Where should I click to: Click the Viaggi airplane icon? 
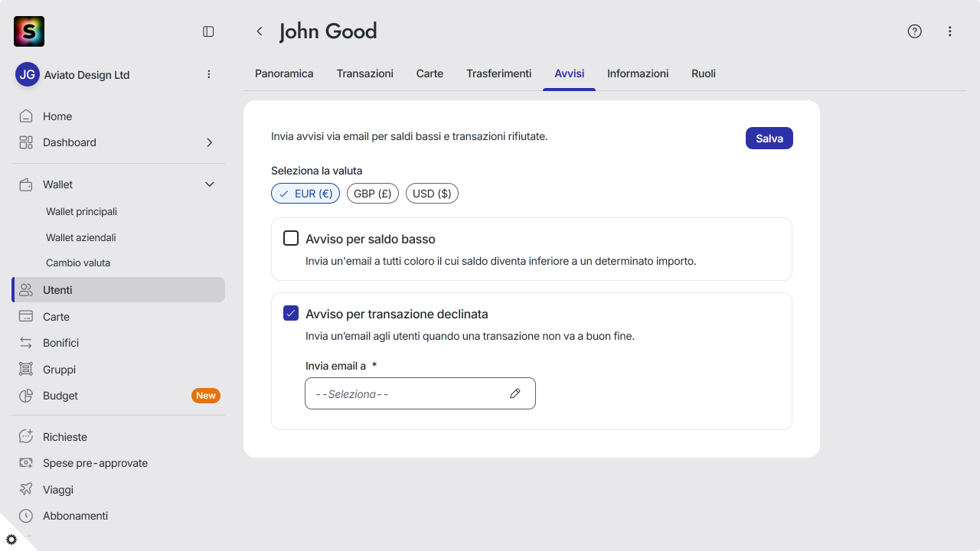pos(26,489)
